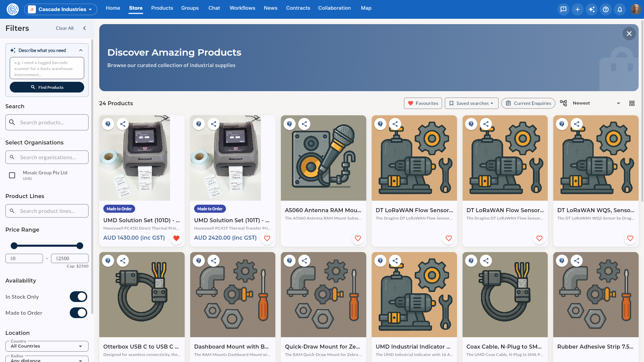Click the plus create icon in header
644x362 pixels.
point(578,9)
